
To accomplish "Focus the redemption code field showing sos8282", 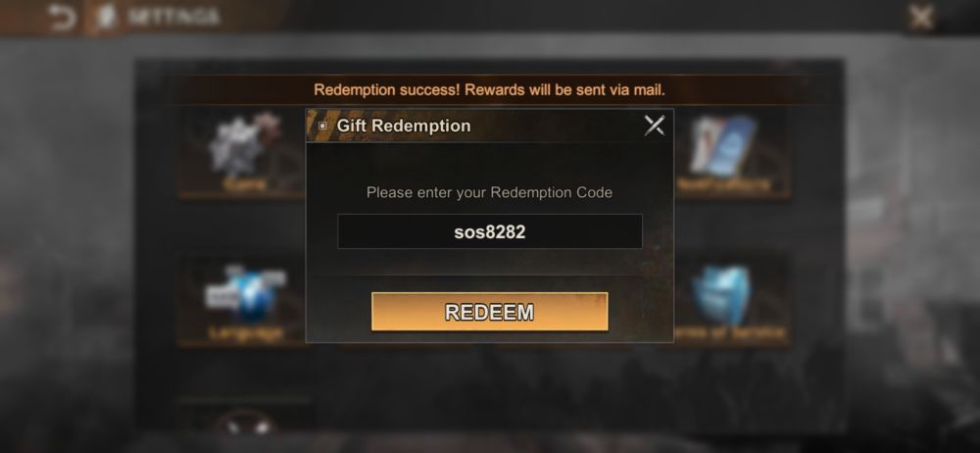I will pos(490,231).
